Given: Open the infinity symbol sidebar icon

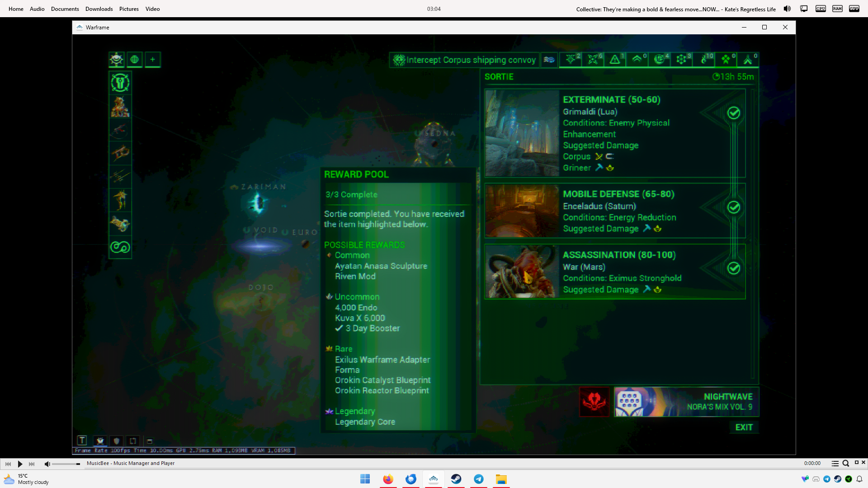Looking at the screenshot, I should click(x=120, y=247).
